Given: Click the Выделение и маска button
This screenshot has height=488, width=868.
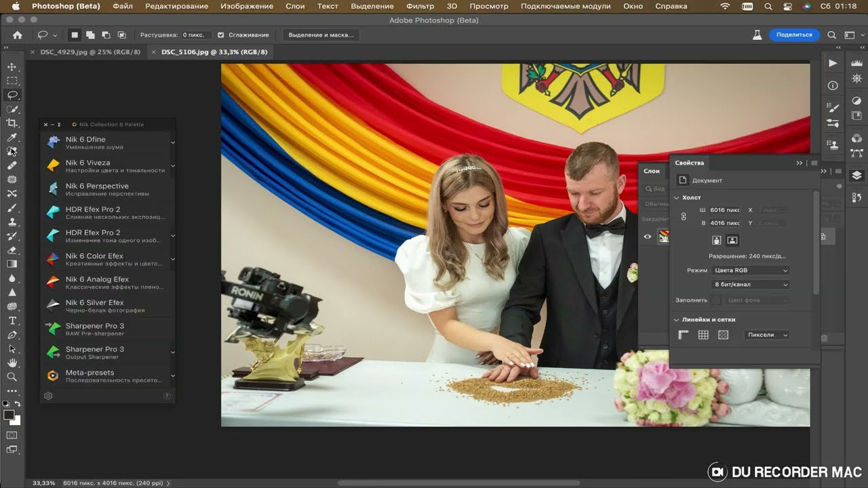Looking at the screenshot, I should [321, 35].
